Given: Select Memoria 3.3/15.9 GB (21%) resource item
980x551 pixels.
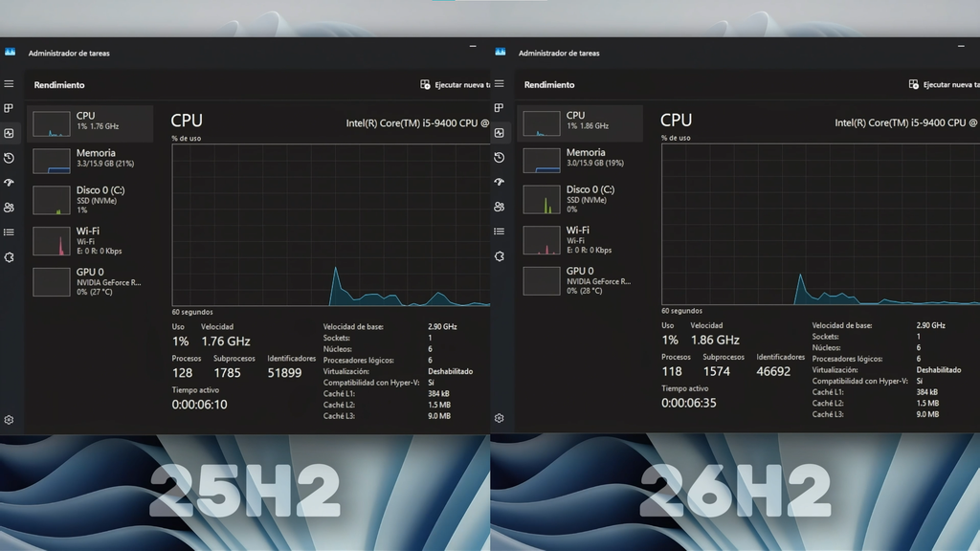Looking at the screenshot, I should [x=90, y=160].
